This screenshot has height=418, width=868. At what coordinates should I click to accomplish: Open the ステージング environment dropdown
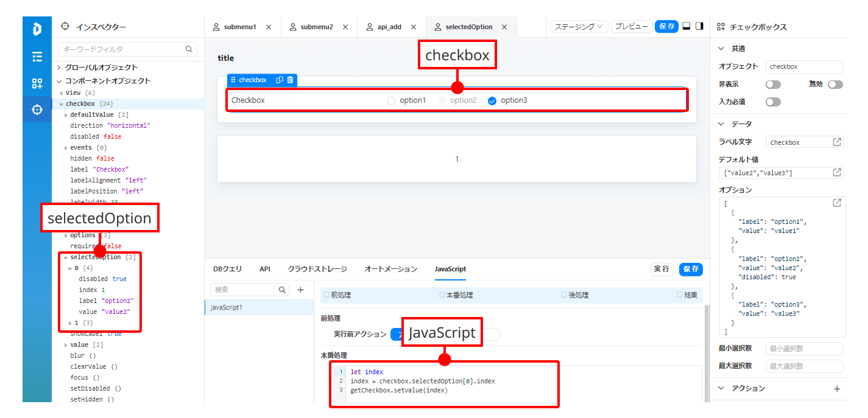[x=579, y=26]
